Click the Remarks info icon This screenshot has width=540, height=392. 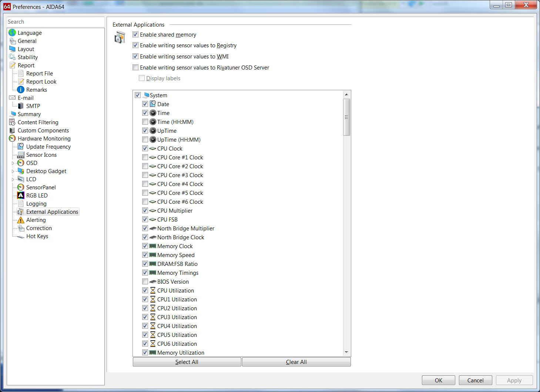click(x=21, y=90)
